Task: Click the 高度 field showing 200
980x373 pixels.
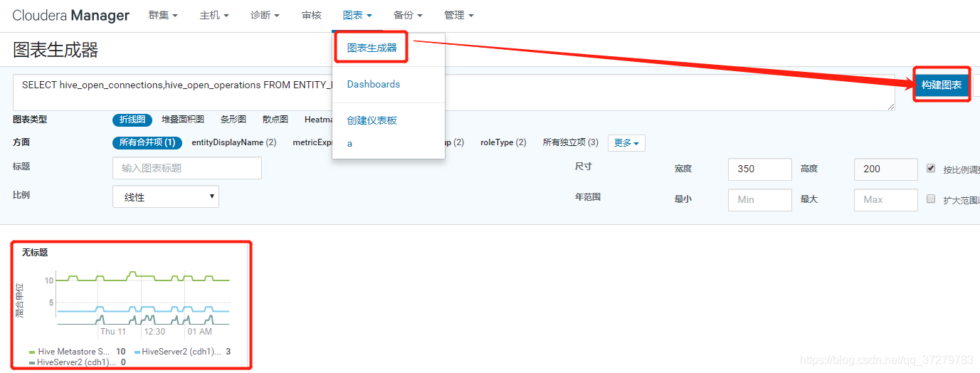Action: (886, 169)
